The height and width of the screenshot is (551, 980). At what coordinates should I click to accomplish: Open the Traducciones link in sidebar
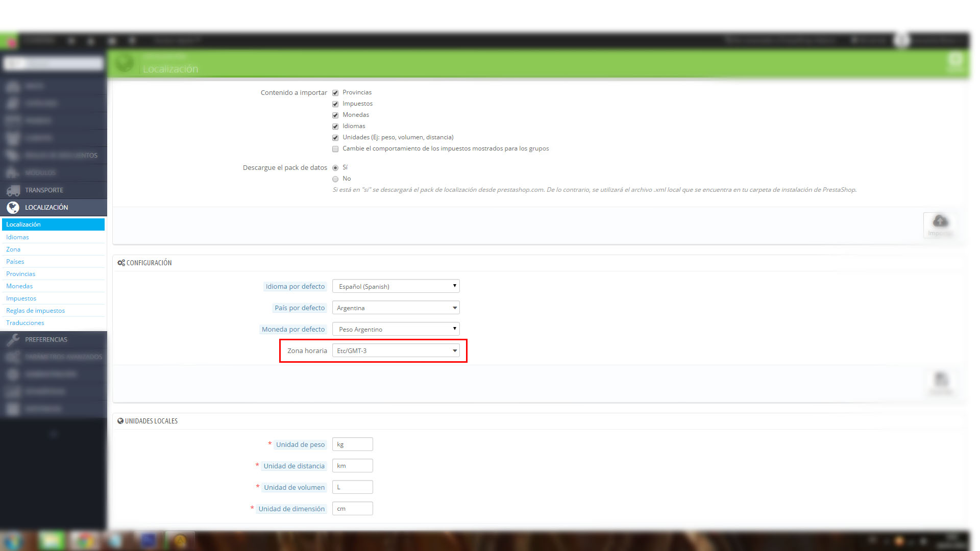[x=25, y=323]
